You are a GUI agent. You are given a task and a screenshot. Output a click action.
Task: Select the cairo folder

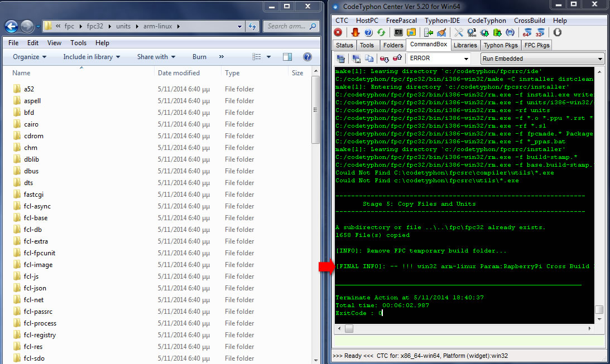click(31, 124)
